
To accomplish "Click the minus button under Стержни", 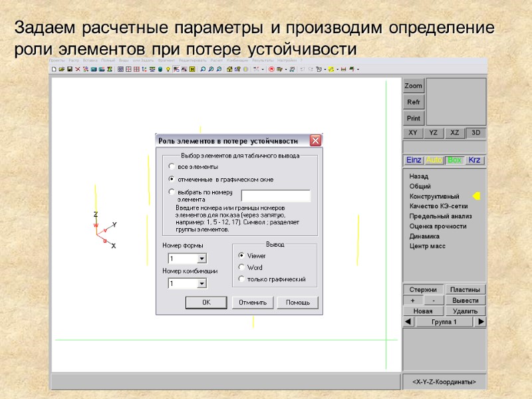I will [x=434, y=301].
